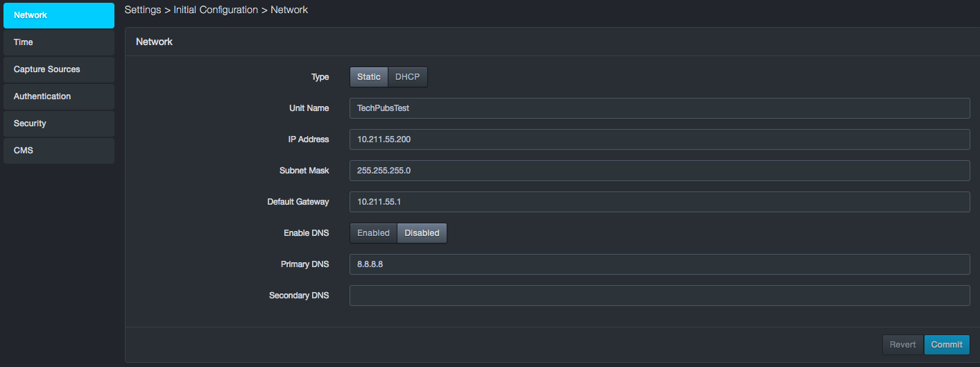Open the CMS settings page

pos(58,151)
